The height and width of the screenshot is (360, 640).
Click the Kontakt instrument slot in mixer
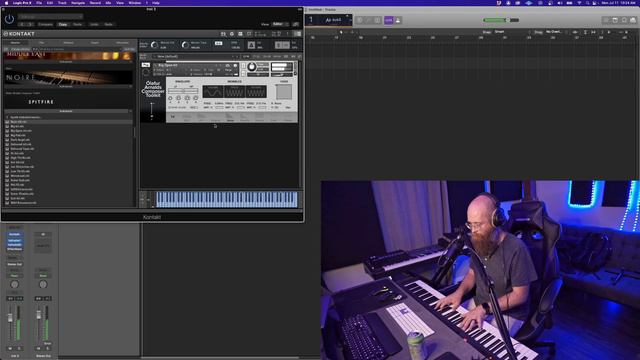pyautogui.click(x=14, y=234)
